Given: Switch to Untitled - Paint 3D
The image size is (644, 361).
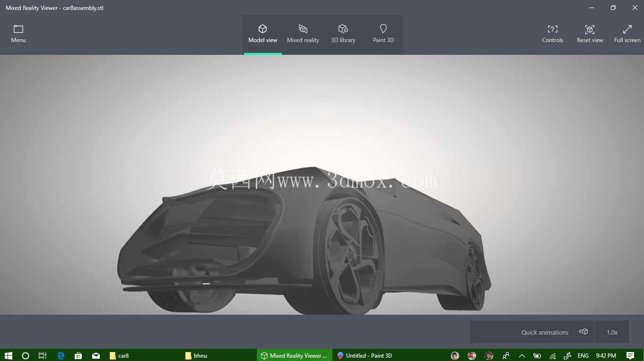Looking at the screenshot, I should 371,355.
